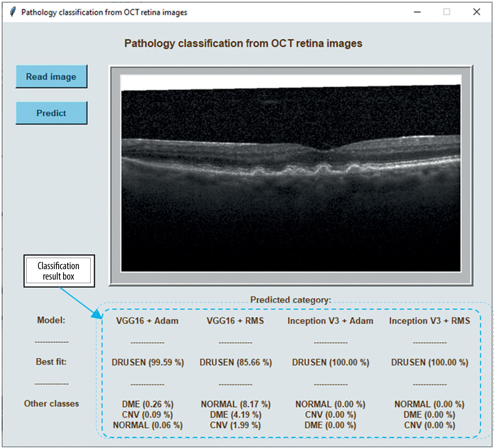Click the VGG16 + RMS column header
The image size is (494, 448).
[x=235, y=321]
